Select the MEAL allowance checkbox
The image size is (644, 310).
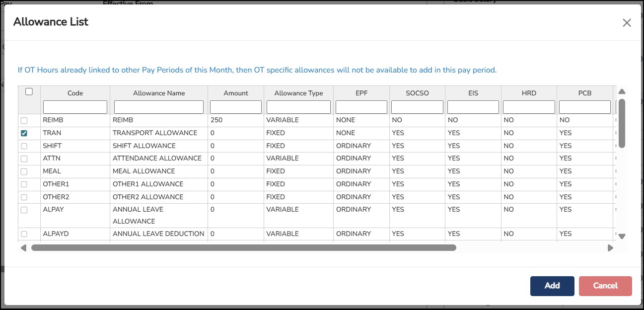(24, 171)
